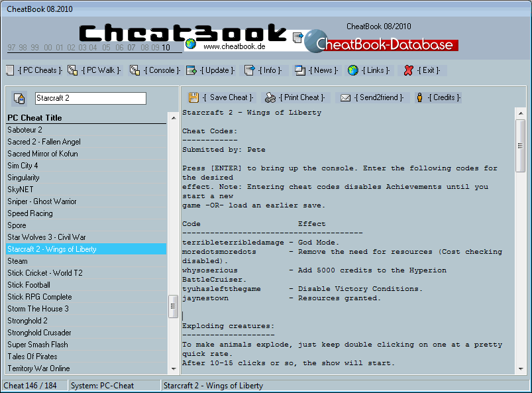The height and width of the screenshot is (393, 532).
Task: Click the Credits label
Action: pyautogui.click(x=444, y=97)
